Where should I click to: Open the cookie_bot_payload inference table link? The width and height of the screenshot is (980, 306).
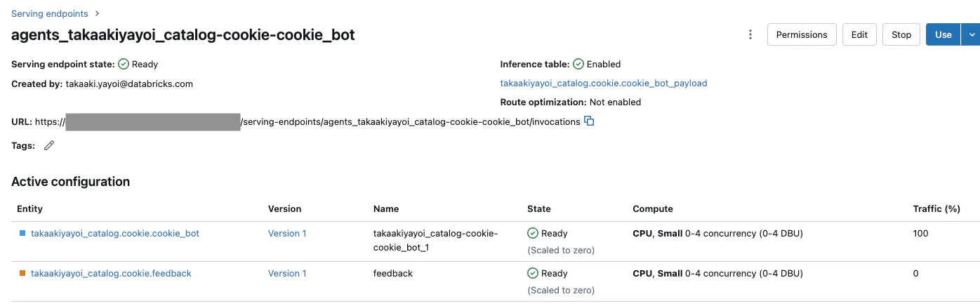point(604,83)
